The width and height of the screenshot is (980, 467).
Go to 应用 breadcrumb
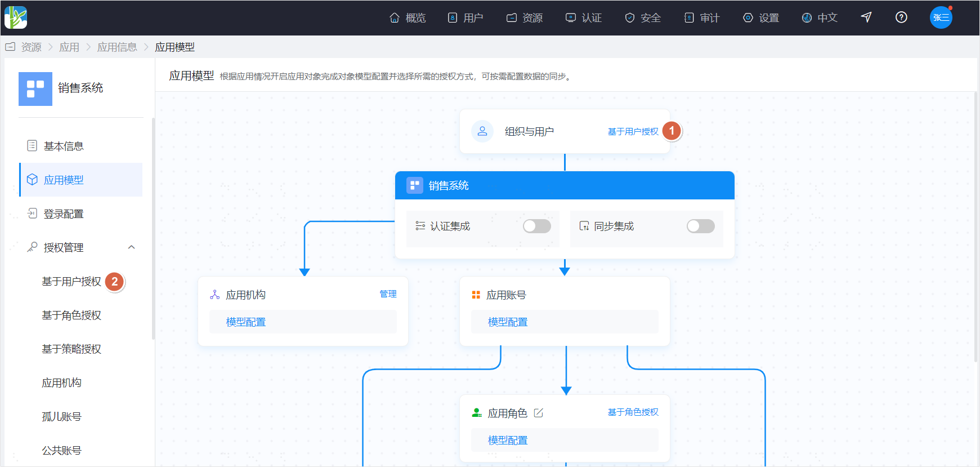[69, 47]
